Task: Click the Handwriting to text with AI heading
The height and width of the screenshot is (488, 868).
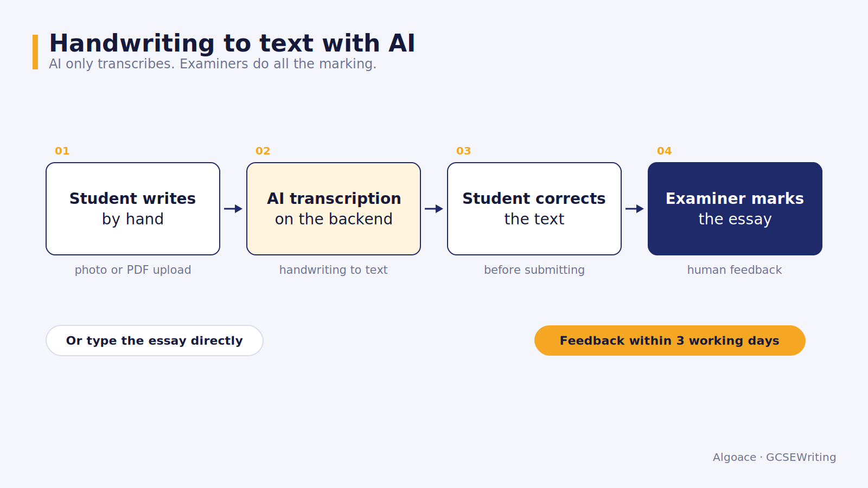Action: coord(232,43)
